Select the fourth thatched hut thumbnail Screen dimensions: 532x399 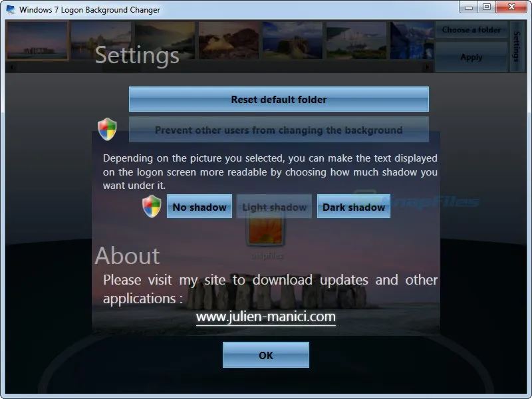click(229, 41)
